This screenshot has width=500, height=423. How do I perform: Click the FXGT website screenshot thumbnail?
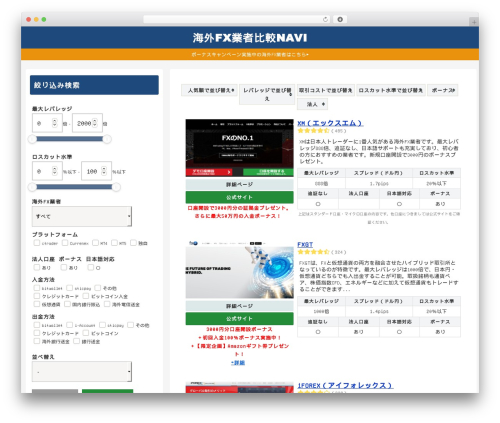[x=239, y=269]
